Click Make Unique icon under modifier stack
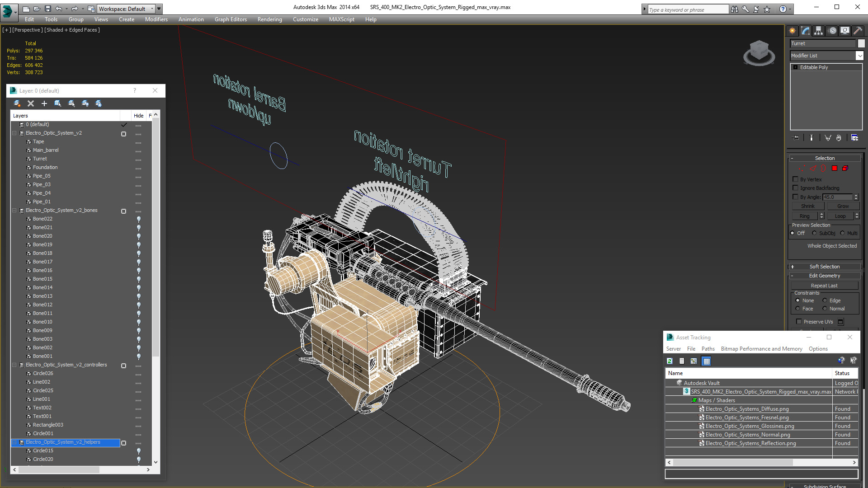 (828, 138)
